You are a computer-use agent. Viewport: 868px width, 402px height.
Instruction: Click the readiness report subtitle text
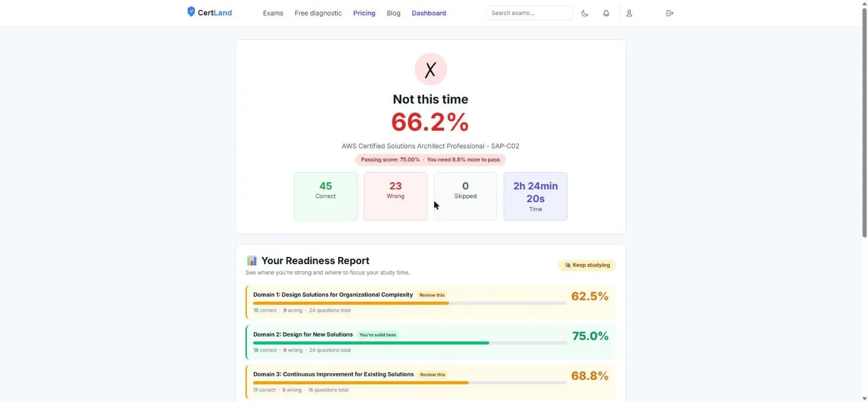click(x=328, y=272)
